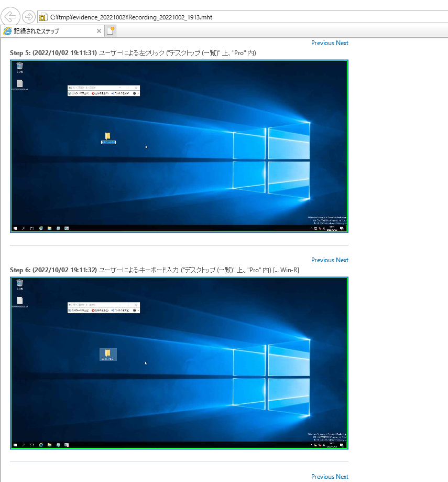Screen dimensions: 448x482
Task: Go back with the browser Back arrow
Action: 10,17
